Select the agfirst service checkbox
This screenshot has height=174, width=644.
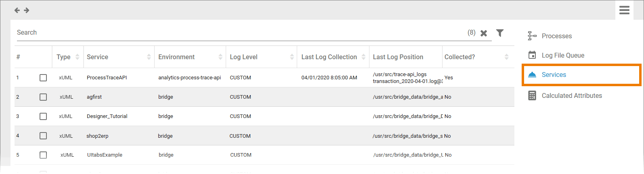[x=43, y=97]
